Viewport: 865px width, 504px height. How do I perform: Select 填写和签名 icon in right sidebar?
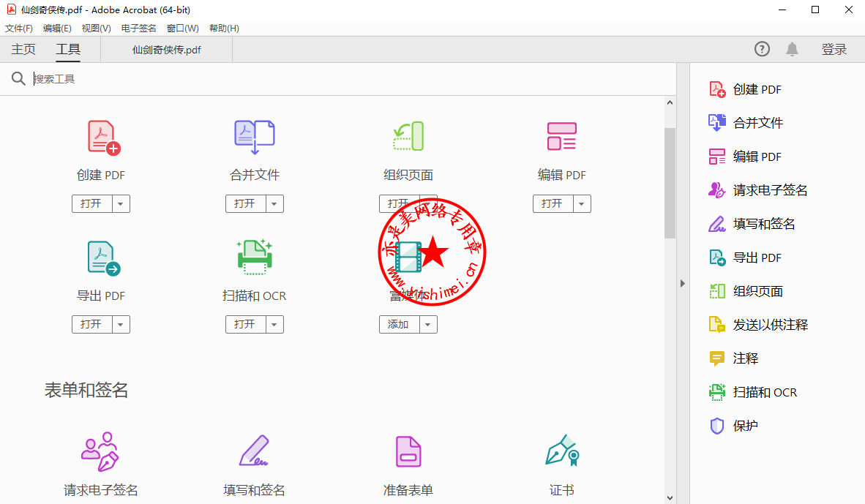pos(717,224)
